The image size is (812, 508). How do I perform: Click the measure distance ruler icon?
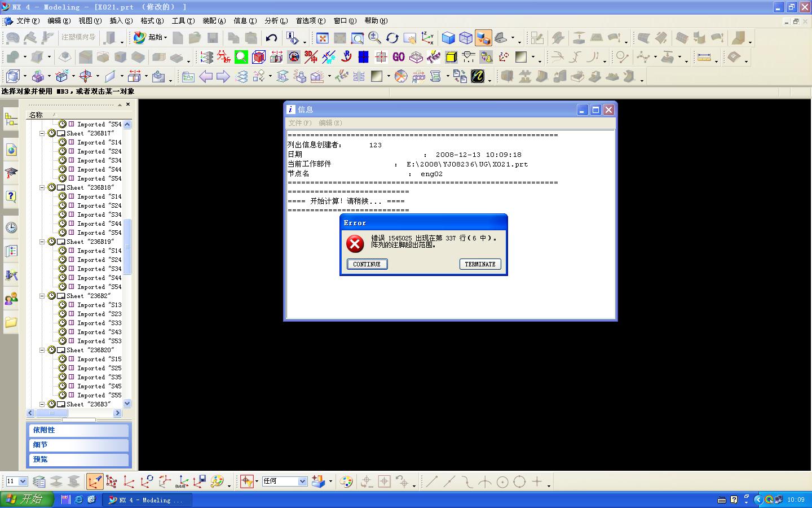click(704, 57)
